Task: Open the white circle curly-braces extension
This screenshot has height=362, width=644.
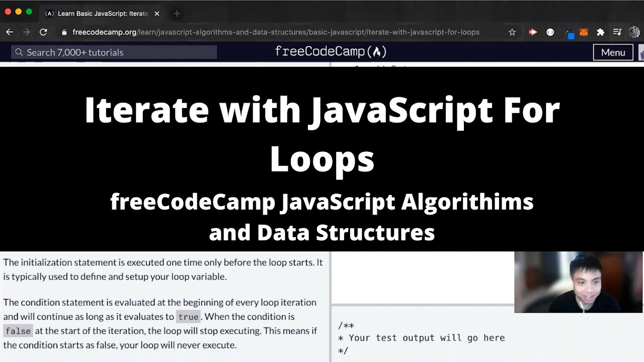Action: pos(550,32)
